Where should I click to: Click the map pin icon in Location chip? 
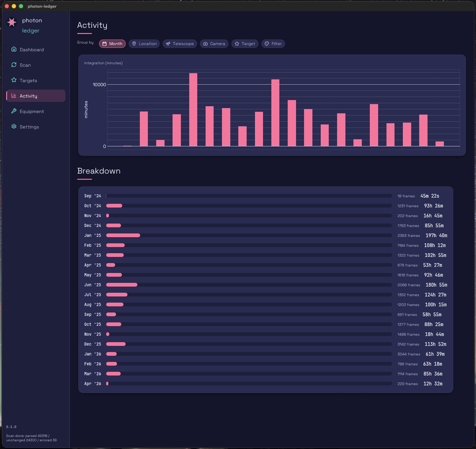coord(134,44)
